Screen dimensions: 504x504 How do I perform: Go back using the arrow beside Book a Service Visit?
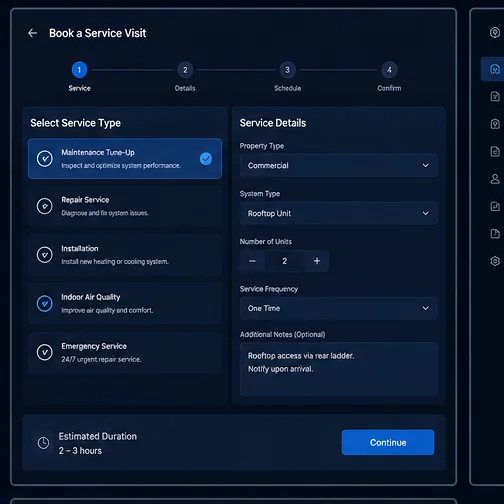pos(32,33)
